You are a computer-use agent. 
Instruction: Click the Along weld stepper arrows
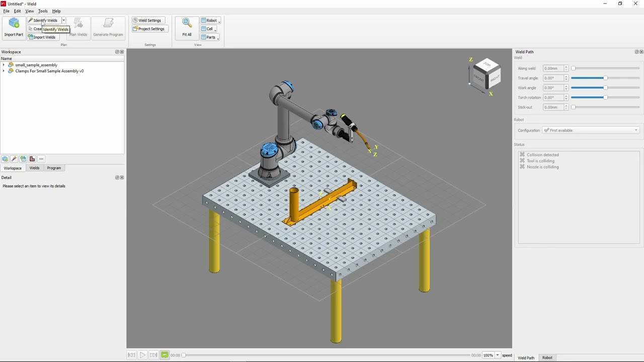pyautogui.click(x=566, y=68)
